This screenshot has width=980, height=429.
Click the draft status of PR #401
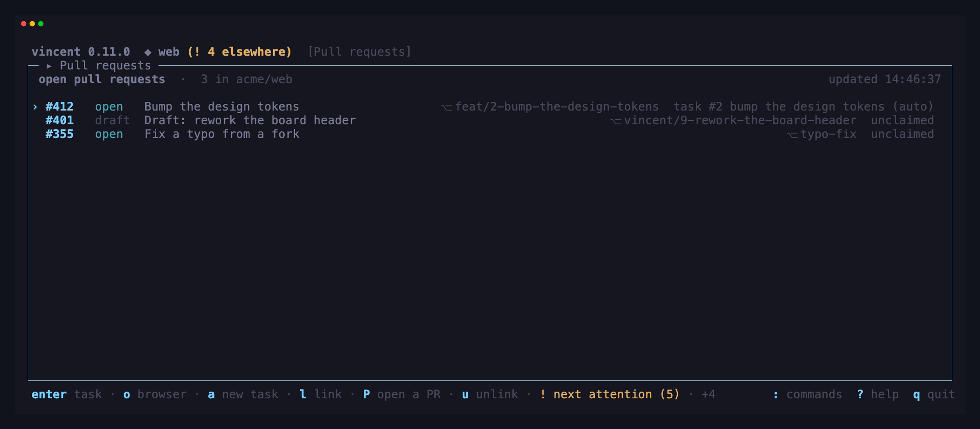[112, 121]
